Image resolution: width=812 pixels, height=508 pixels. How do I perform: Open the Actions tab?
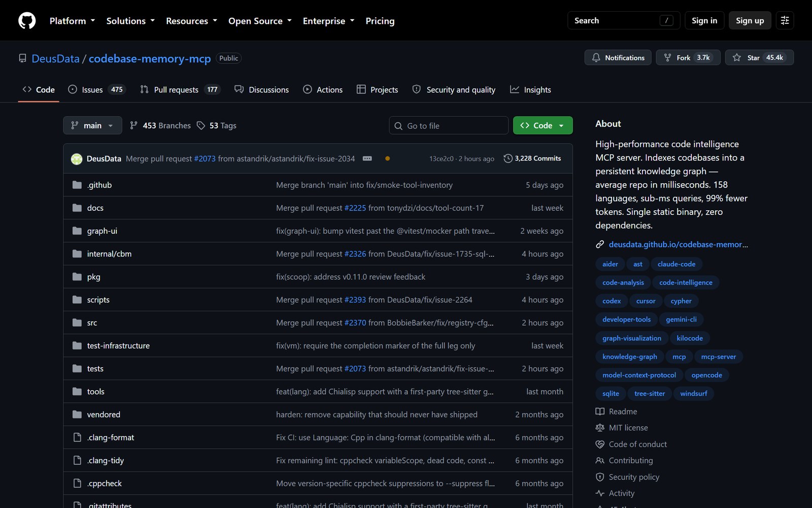click(323, 89)
